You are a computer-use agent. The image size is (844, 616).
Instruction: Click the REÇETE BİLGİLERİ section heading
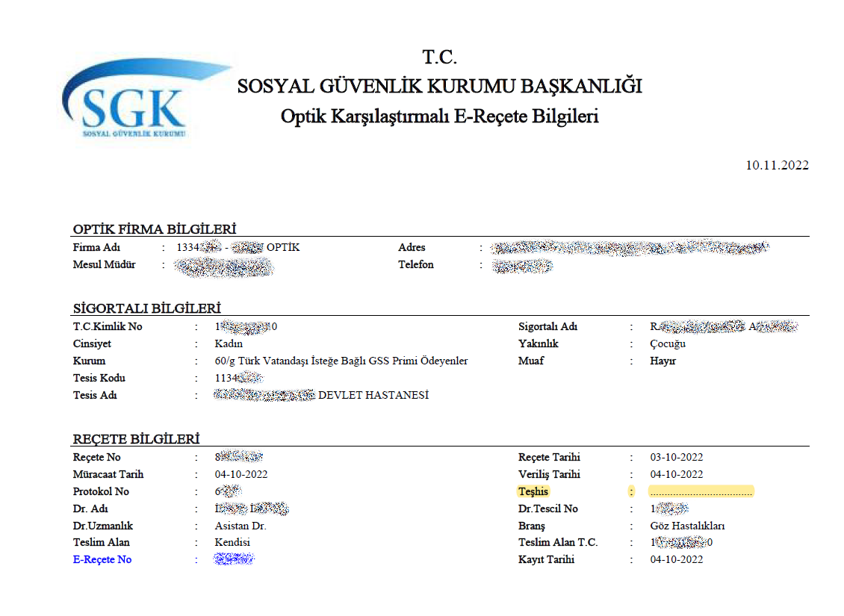[136, 439]
